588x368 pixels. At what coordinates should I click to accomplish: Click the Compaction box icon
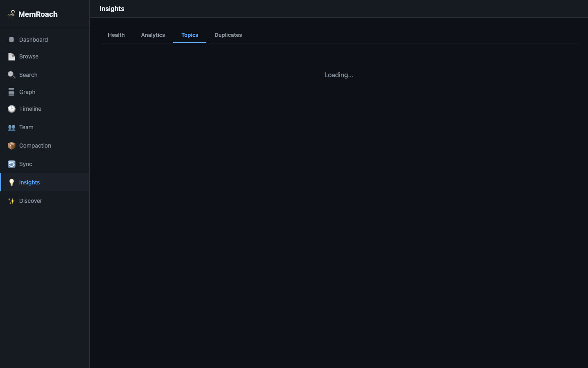point(11,146)
